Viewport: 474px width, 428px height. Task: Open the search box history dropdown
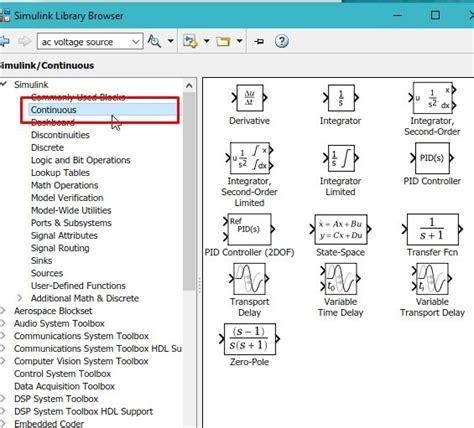tap(135, 42)
